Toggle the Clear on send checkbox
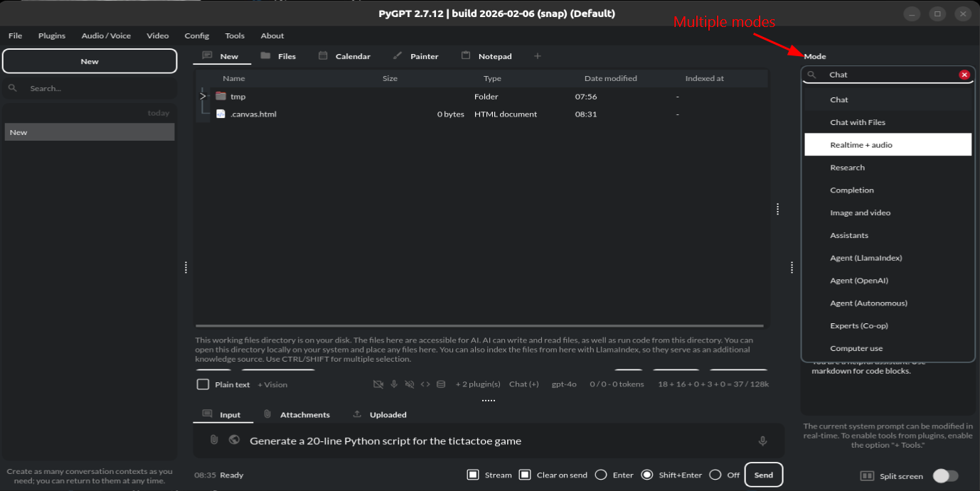The height and width of the screenshot is (491, 980). coord(525,475)
